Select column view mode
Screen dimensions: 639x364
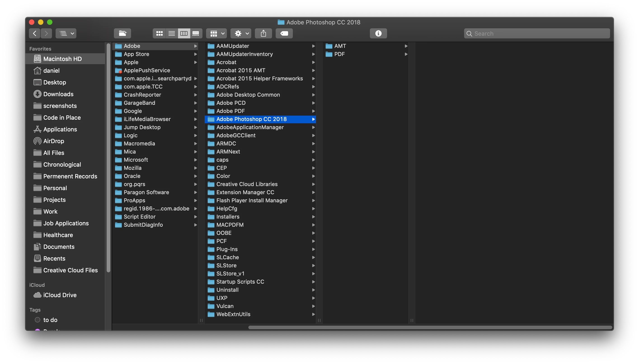(184, 33)
